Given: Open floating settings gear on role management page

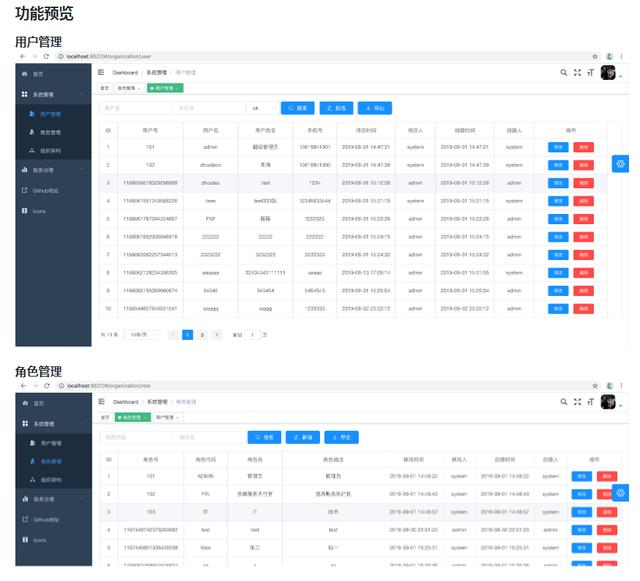Looking at the screenshot, I should coord(620,493).
